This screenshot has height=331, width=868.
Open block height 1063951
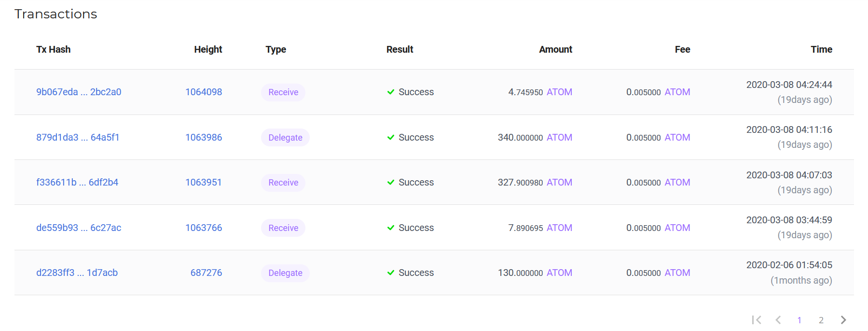[x=204, y=182]
